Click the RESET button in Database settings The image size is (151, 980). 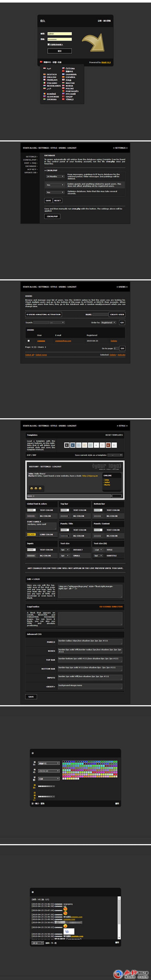[x=57, y=200]
